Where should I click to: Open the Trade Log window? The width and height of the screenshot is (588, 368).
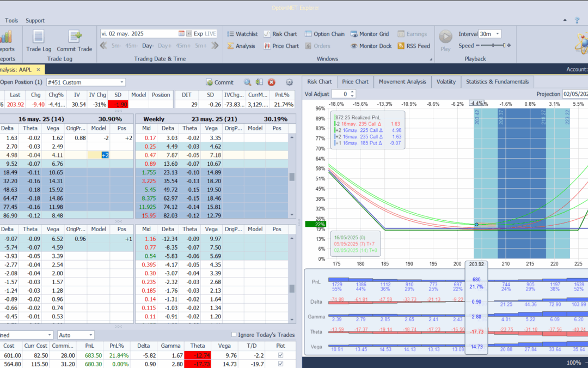coord(39,40)
